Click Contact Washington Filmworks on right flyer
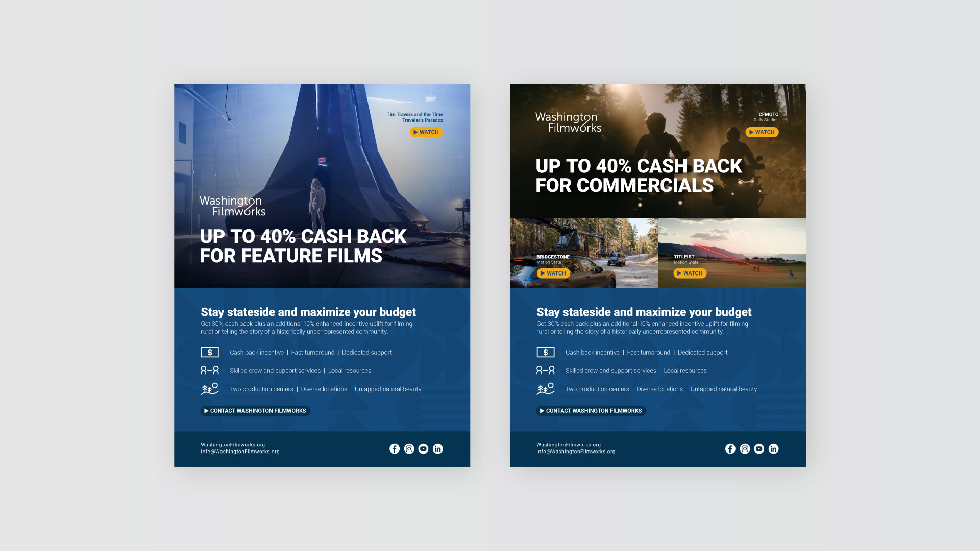The image size is (980, 551). (591, 411)
